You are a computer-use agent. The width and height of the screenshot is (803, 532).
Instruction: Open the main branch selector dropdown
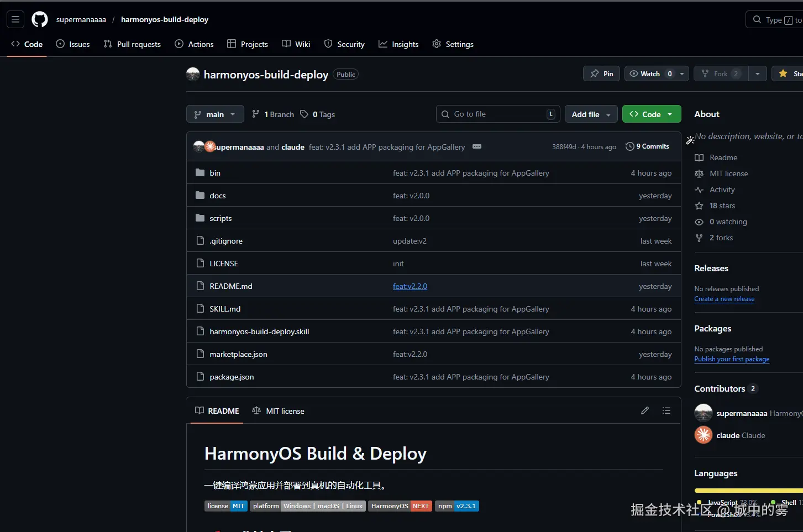coord(215,114)
